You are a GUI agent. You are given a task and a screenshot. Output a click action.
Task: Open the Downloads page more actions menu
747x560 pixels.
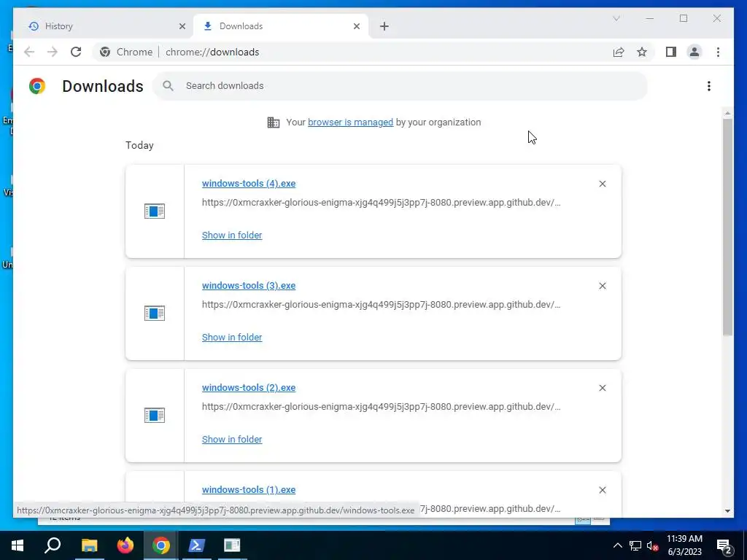tap(709, 86)
